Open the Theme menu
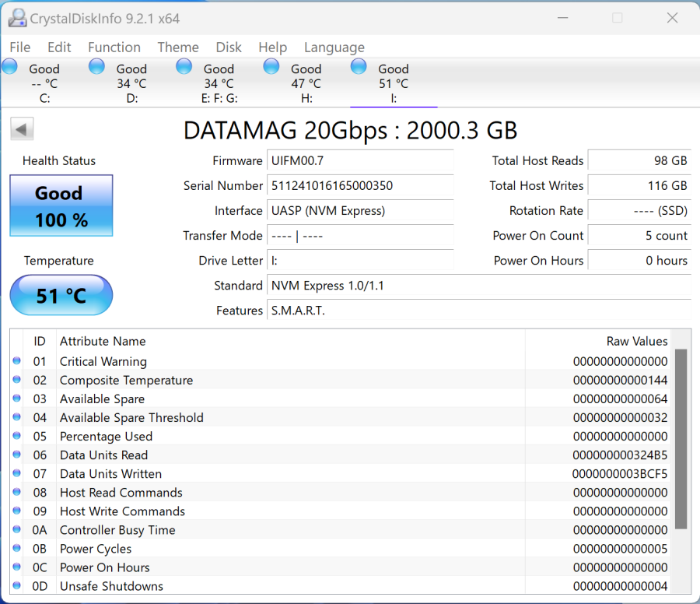The image size is (700, 604). click(x=178, y=47)
